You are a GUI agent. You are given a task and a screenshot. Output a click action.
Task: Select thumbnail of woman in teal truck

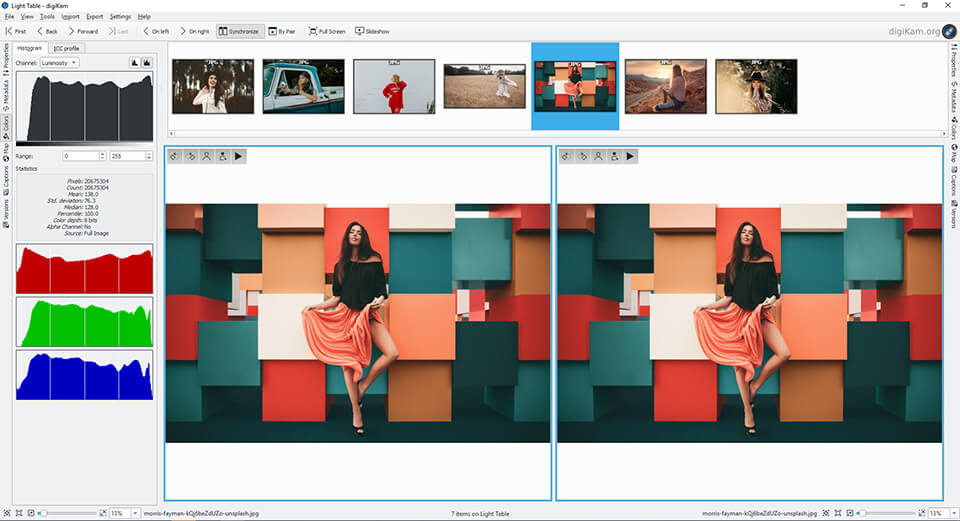click(x=304, y=86)
